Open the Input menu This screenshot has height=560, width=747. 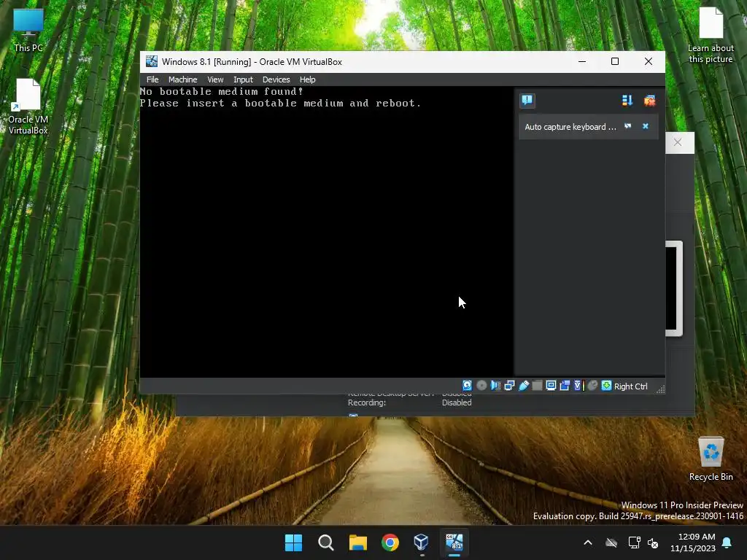tap(243, 79)
